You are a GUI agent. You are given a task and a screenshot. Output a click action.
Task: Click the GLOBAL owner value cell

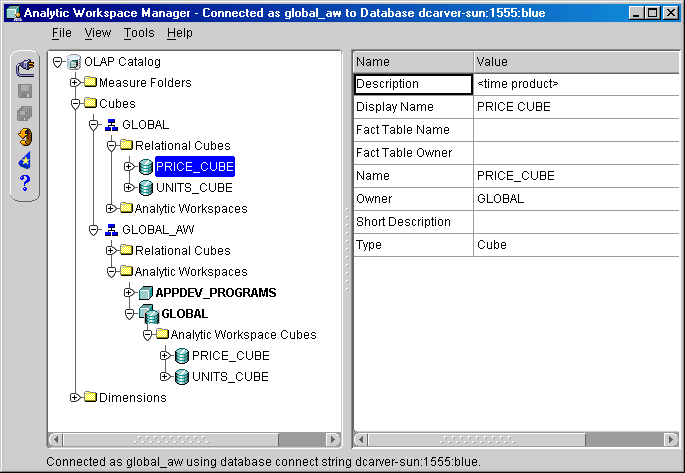[x=577, y=199]
